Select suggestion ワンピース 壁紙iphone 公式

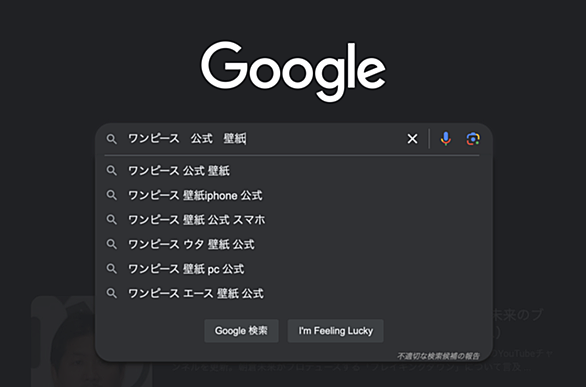pos(293,195)
